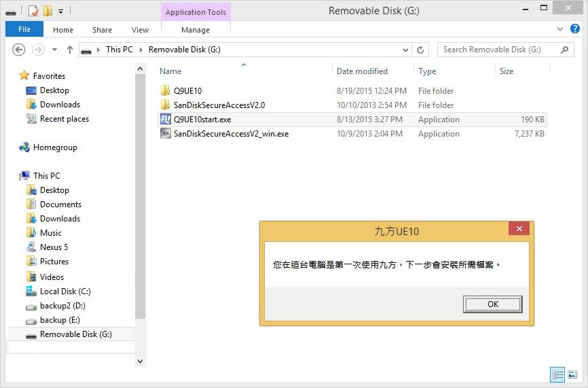Expand the ribbon with the chevron arrow

pos(560,29)
